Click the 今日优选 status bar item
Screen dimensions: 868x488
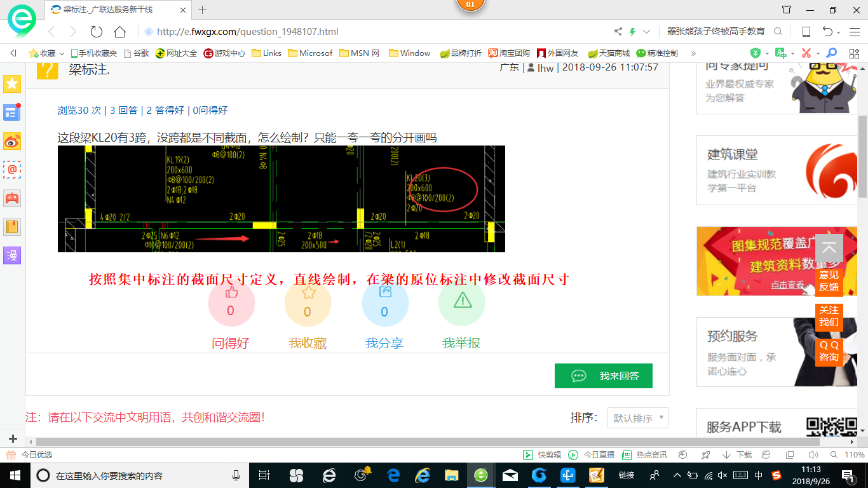[29, 455]
